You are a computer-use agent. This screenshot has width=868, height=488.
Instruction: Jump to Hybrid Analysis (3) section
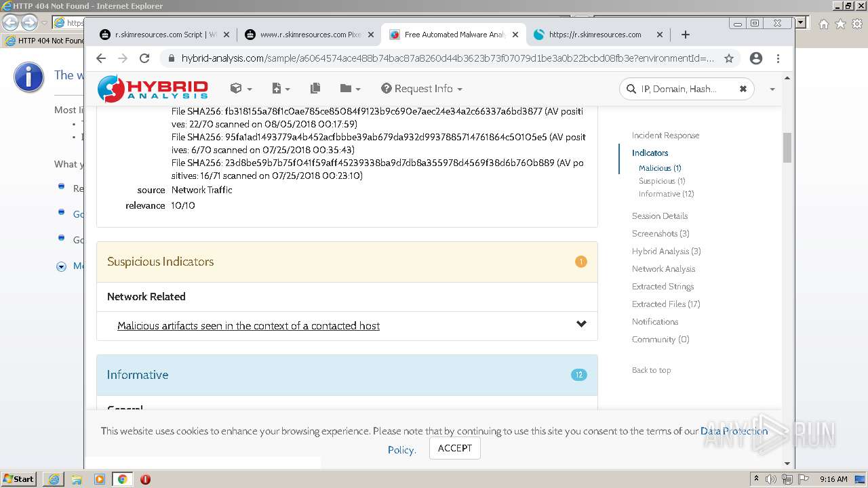(666, 251)
